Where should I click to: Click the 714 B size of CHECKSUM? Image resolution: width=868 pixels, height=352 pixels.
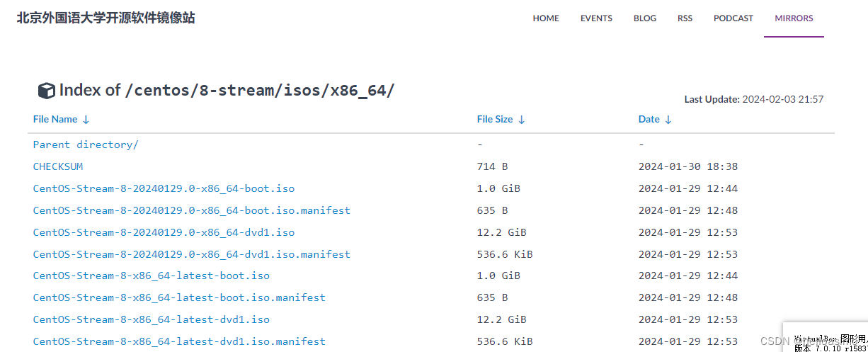[493, 166]
